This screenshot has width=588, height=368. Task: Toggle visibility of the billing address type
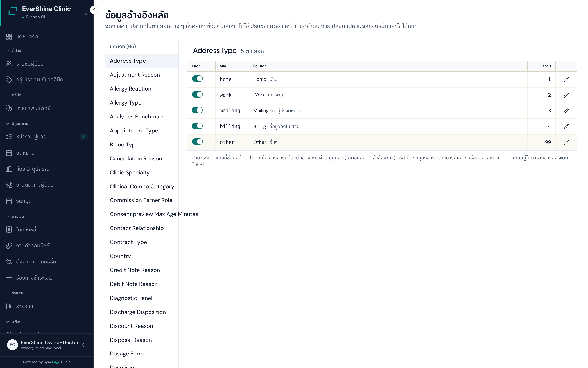pyautogui.click(x=197, y=126)
